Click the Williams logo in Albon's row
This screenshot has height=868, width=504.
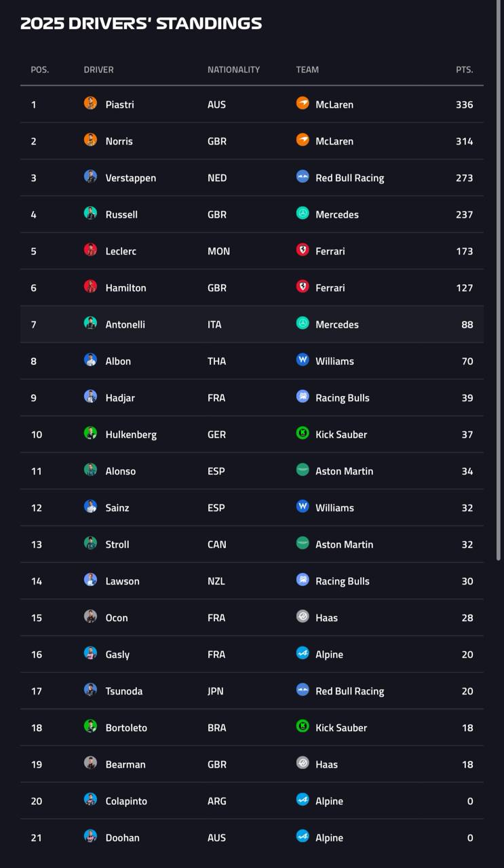click(303, 359)
